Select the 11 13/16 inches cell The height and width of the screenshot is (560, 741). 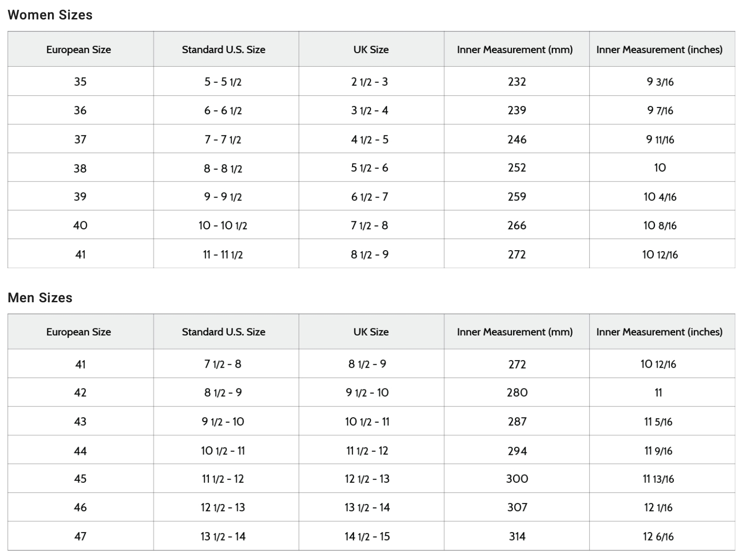point(659,479)
